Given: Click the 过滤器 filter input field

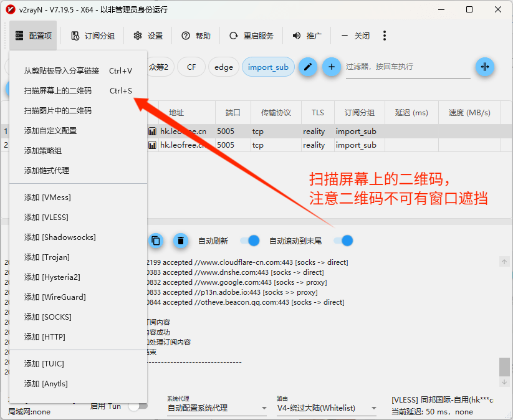Looking at the screenshot, I should [x=408, y=68].
